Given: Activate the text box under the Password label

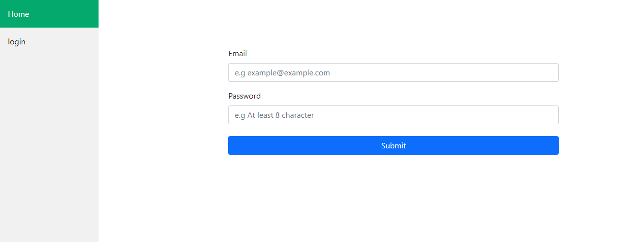Looking at the screenshot, I should (393, 115).
